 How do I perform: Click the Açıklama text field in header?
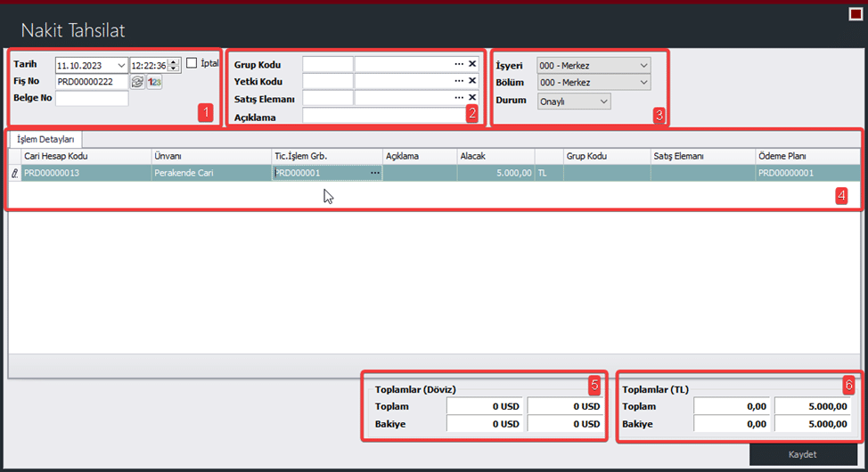pyautogui.click(x=383, y=116)
